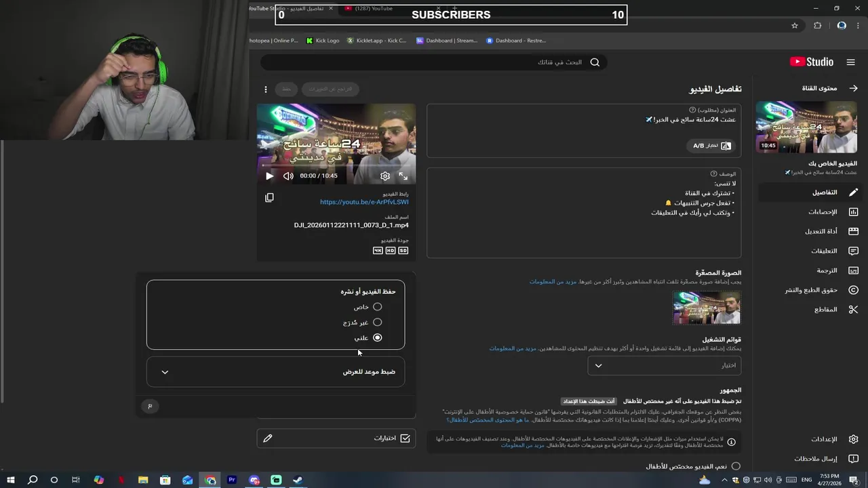Image resolution: width=868 pixels, height=488 pixels.
Task: Click the description help question icon
Action: 713,174
